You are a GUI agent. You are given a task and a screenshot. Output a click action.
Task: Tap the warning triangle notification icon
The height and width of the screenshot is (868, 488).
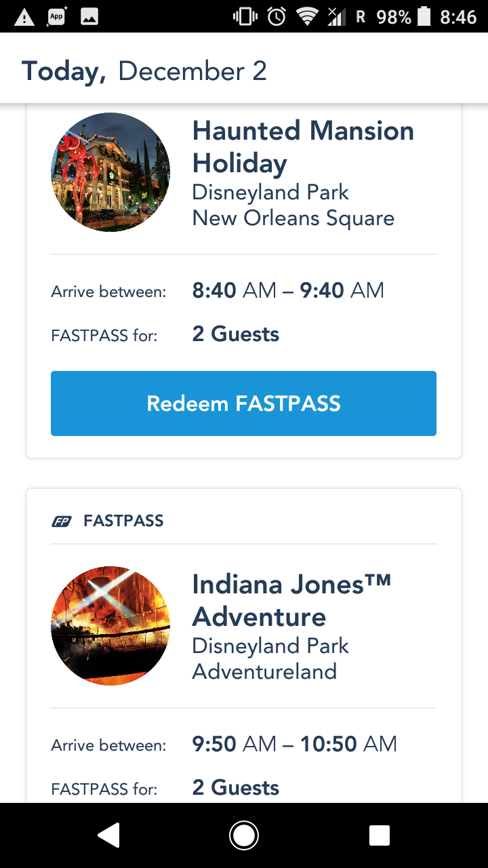(x=24, y=17)
